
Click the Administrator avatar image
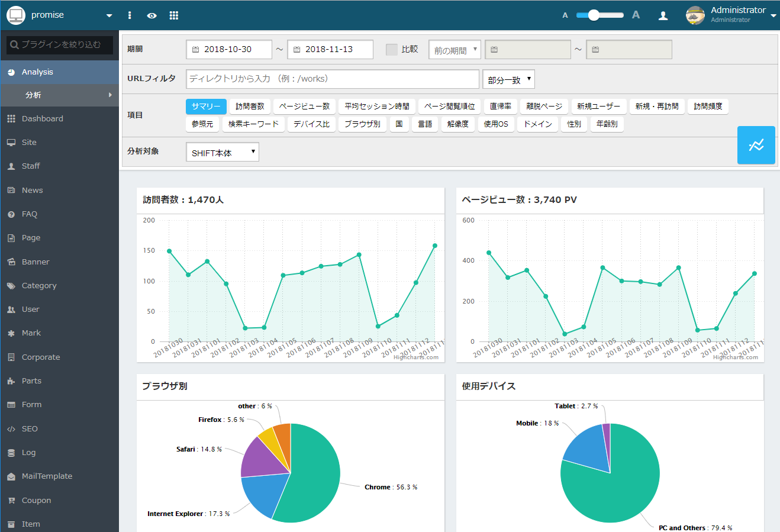point(695,15)
